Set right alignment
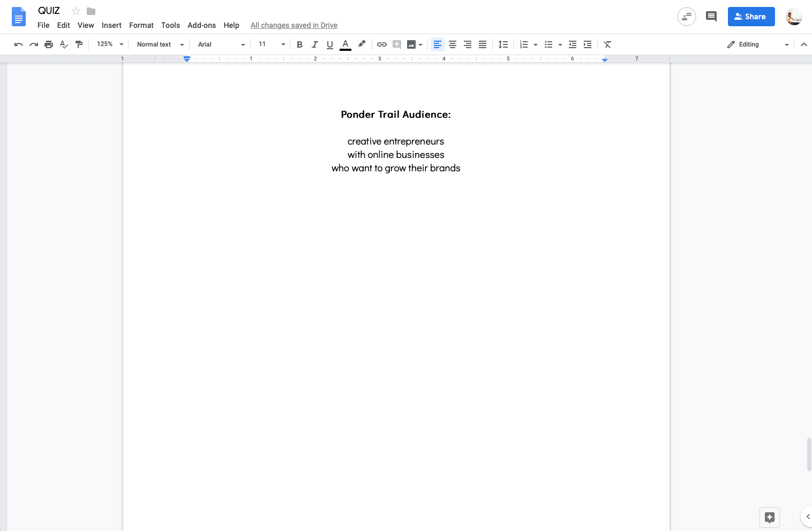812x531 pixels. click(468, 44)
